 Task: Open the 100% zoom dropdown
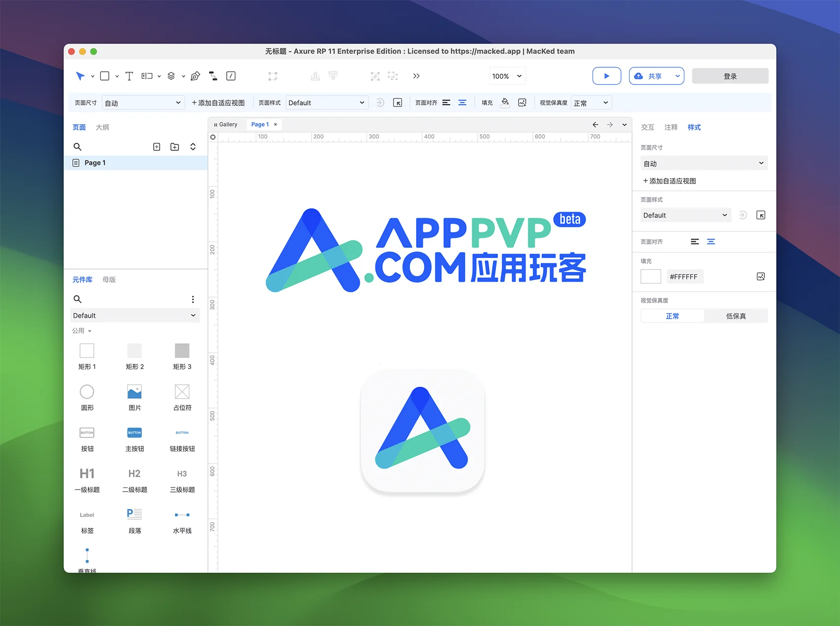[x=507, y=76]
